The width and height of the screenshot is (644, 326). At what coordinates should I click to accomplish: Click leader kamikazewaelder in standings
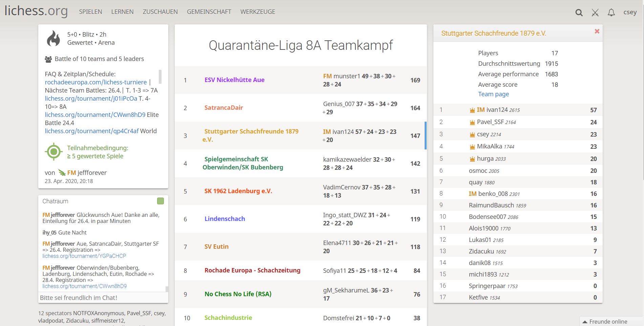pyautogui.click(x=347, y=160)
